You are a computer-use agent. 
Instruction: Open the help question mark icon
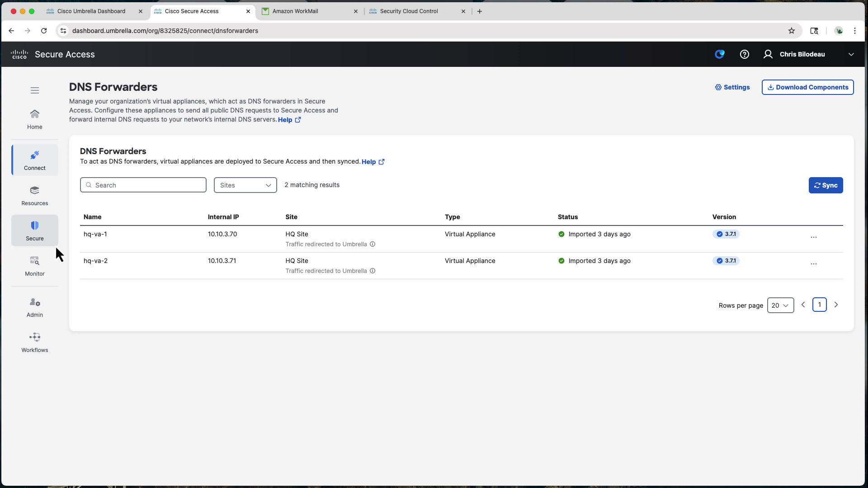[x=745, y=54]
